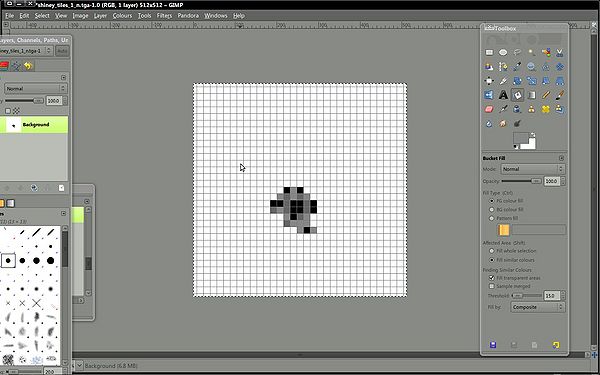Choose Fill whole selection option
The image size is (600, 375).
tap(492, 251)
